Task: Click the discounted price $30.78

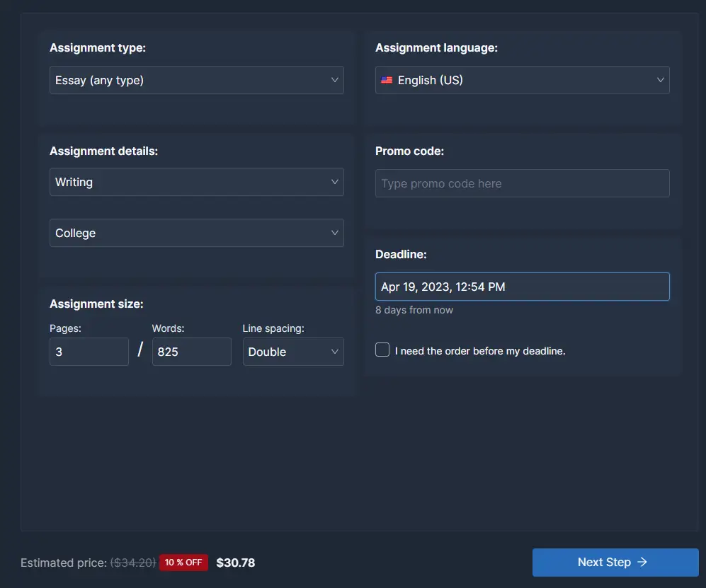Action: [235, 563]
